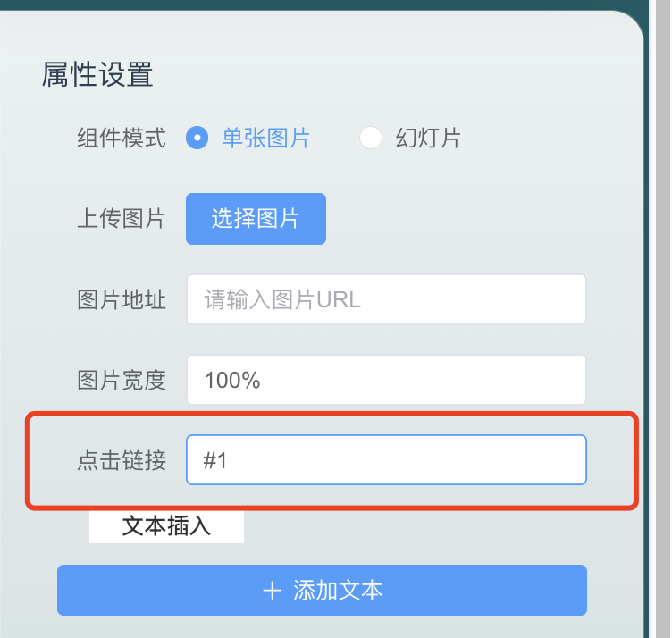Click the plus icon on 添加文本 button
The height and width of the screenshot is (638, 672).
click(272, 591)
